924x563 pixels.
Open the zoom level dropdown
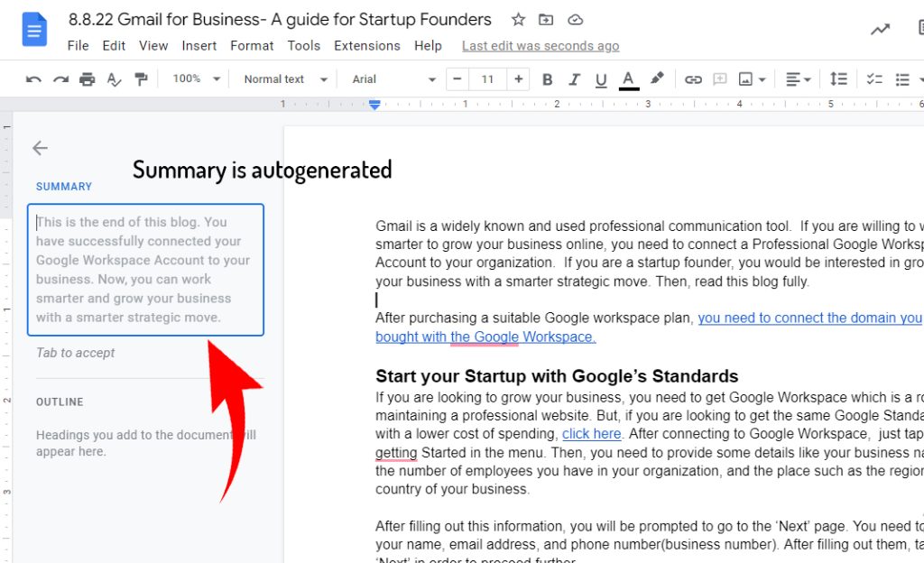(196, 78)
